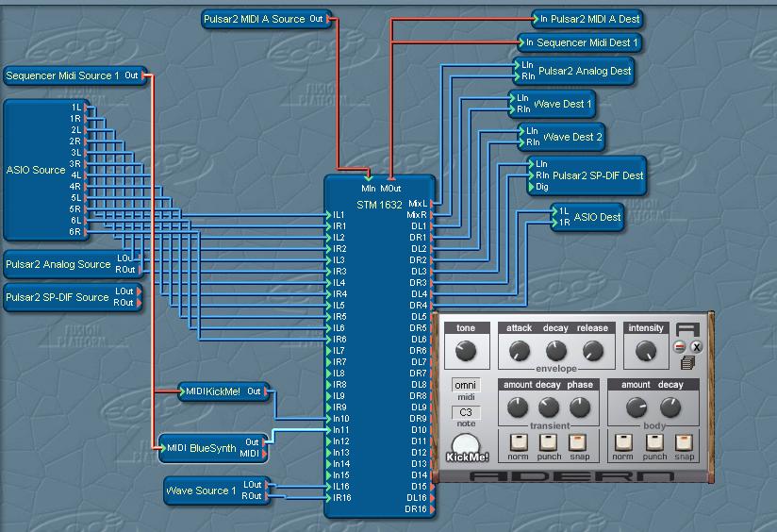
Task: Click the ROut pad on Wave Source 1
Action: (x=267, y=496)
